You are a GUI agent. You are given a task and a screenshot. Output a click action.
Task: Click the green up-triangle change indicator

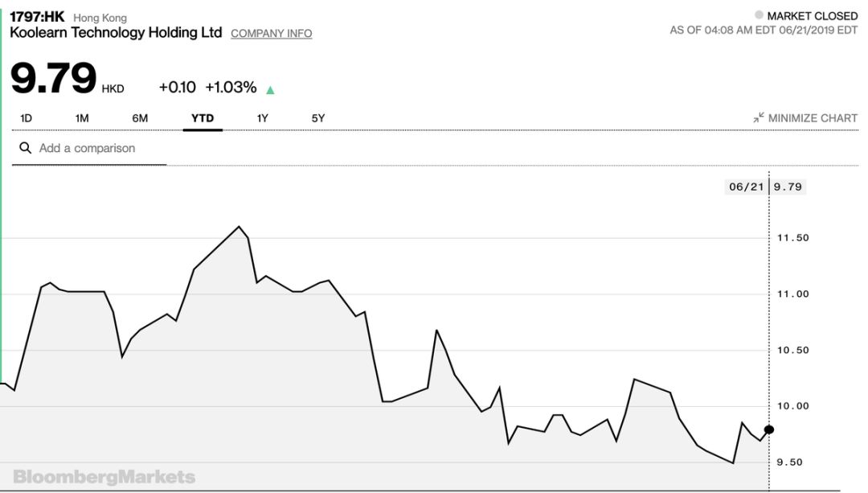click(271, 89)
